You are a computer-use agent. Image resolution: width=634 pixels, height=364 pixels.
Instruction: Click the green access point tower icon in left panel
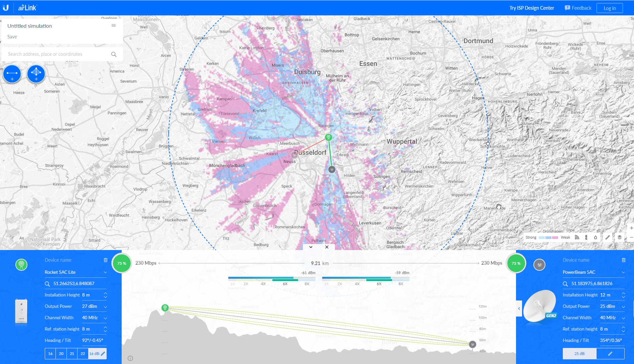(21, 265)
